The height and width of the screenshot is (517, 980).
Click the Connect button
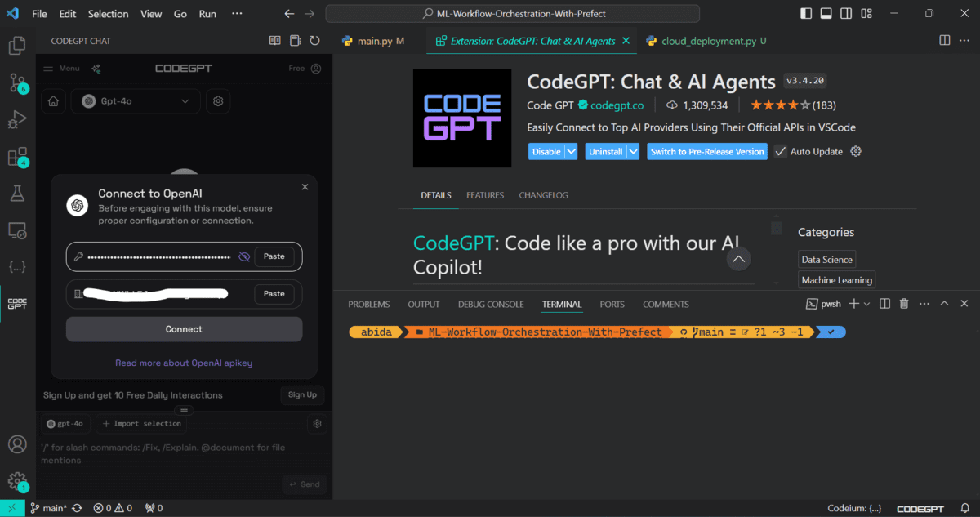[184, 329]
